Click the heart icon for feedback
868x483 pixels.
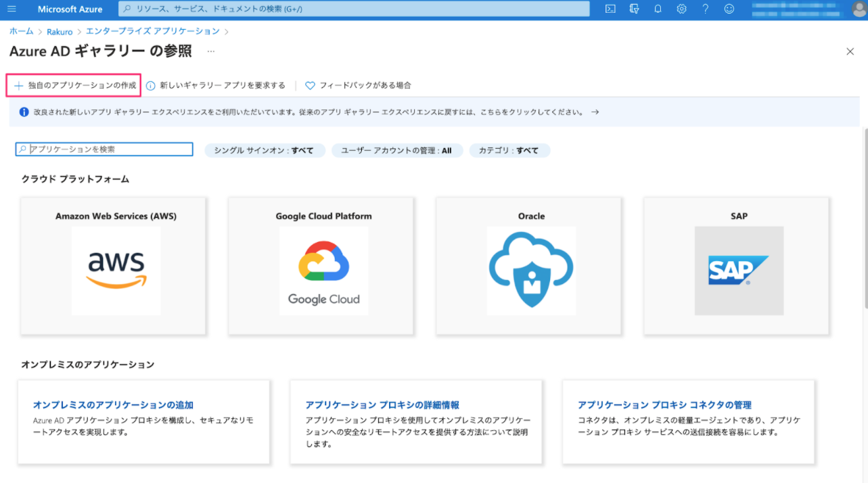tap(311, 86)
